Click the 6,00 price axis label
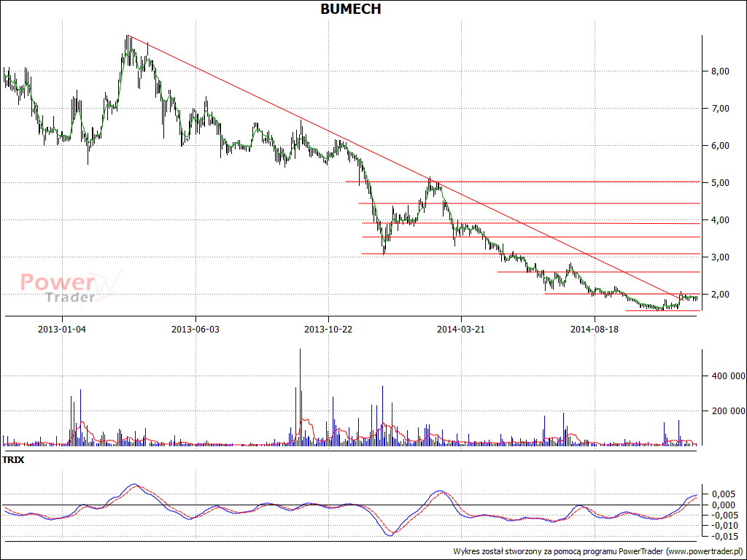This screenshot has height=560, width=747. 720,146
